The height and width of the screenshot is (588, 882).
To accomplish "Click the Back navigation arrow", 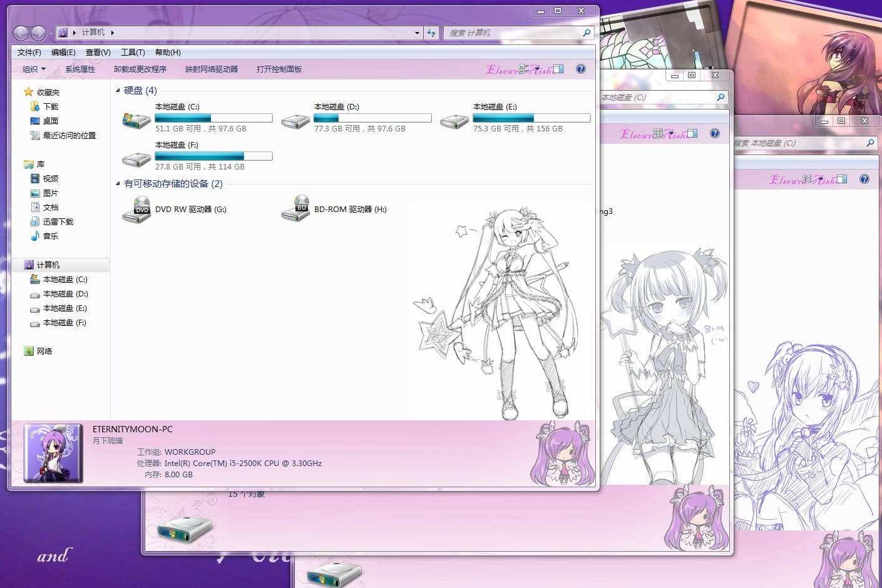I will pyautogui.click(x=21, y=33).
